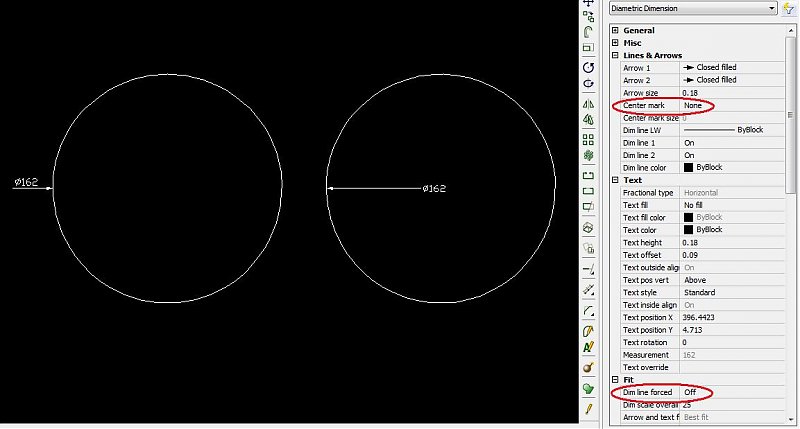Toggle the Text outside align On value
Image resolution: width=800 pixels, height=429 pixels.
point(733,267)
